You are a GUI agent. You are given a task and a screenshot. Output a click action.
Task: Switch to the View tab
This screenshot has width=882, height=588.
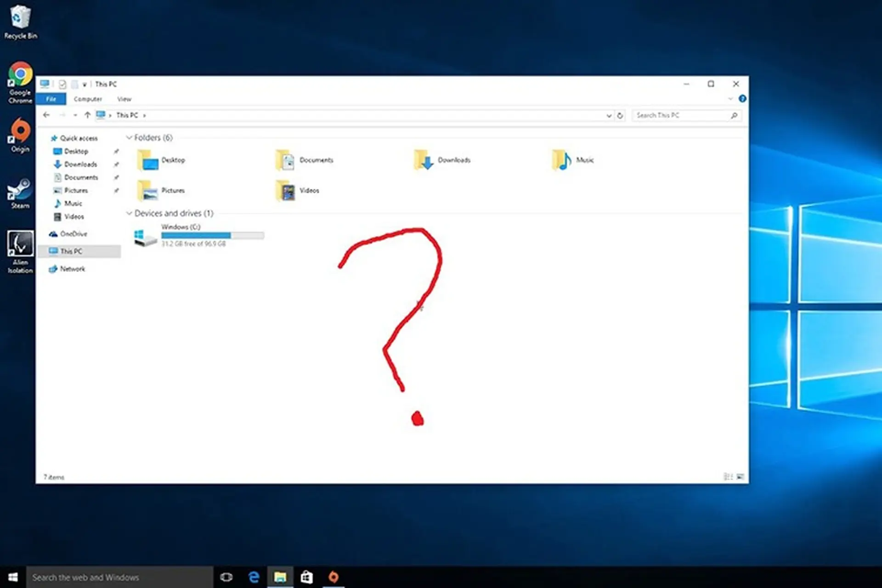[124, 99]
